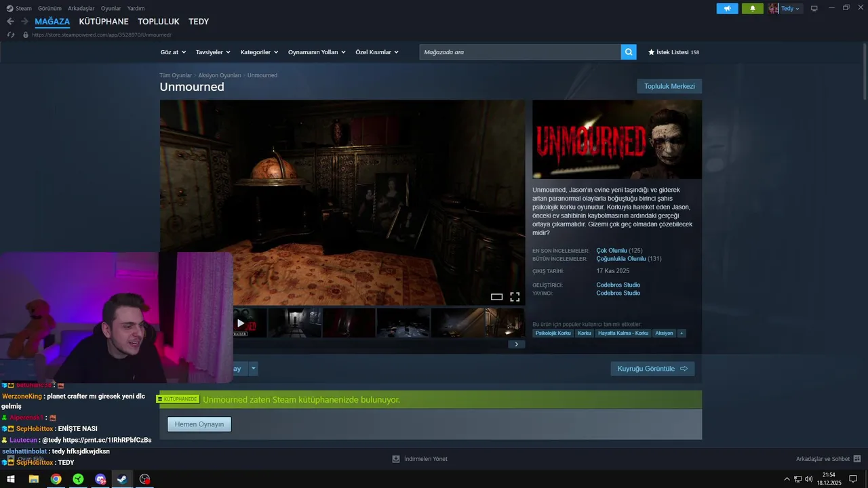Open Steam announcements megaphone icon
This screenshot has height=488, width=868.
click(x=727, y=9)
